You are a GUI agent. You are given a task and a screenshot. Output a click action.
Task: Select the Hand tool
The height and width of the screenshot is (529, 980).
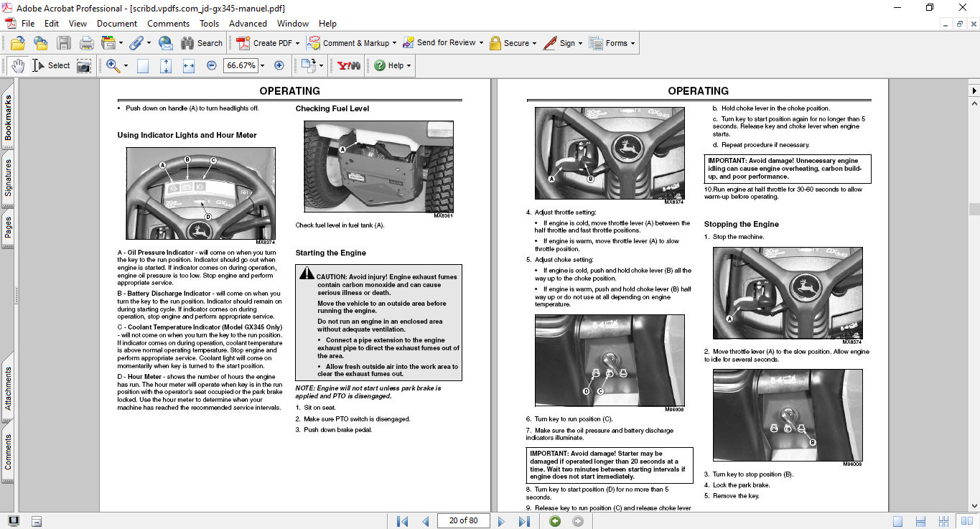click(18, 65)
